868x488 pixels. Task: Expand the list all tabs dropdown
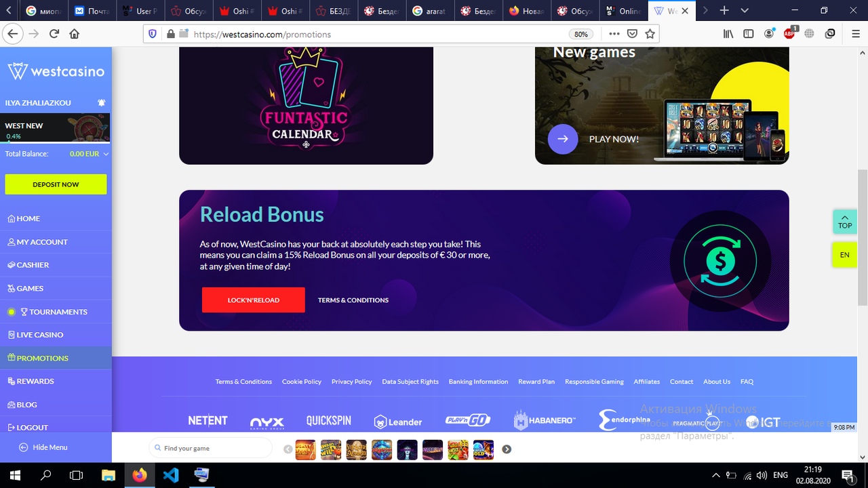(745, 11)
